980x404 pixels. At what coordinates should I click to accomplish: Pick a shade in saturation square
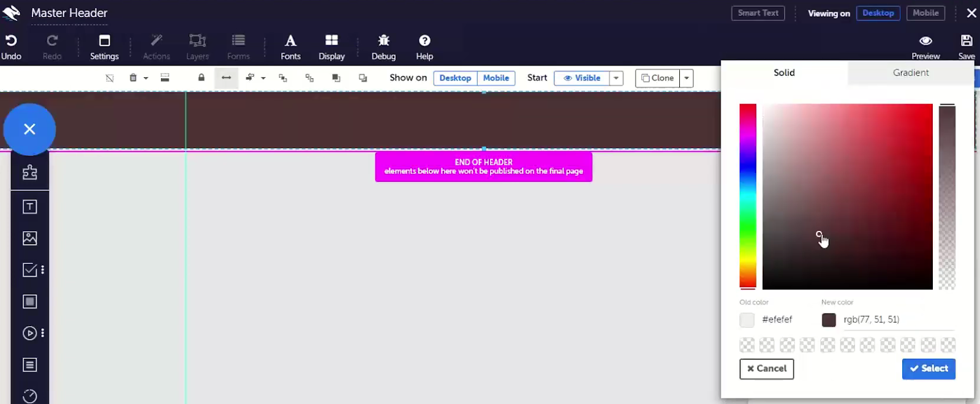[847, 196]
